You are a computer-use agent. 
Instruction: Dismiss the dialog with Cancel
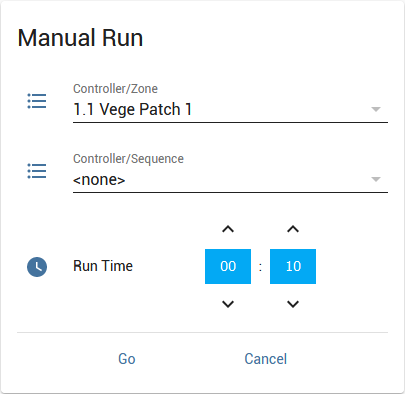coord(266,359)
